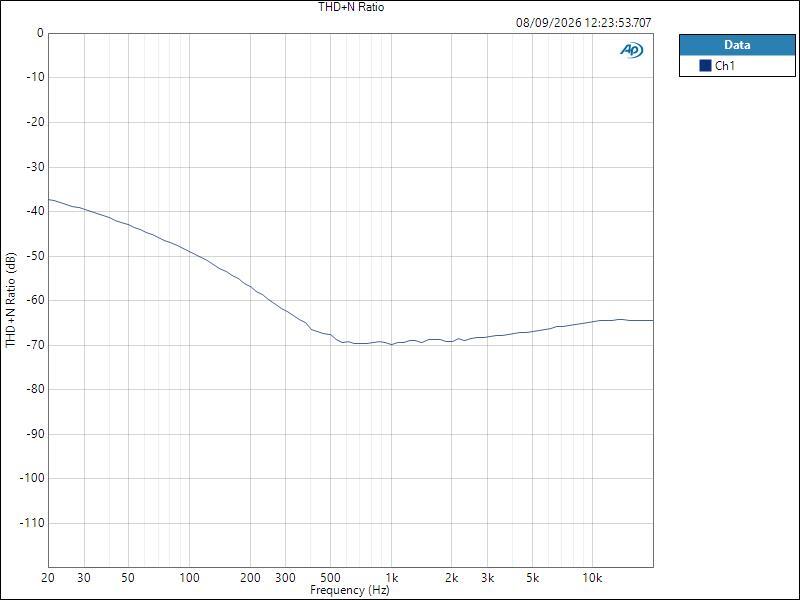Click the 100 frequency axis tick label
Image resolution: width=800 pixels, height=600 pixels.
point(189,578)
